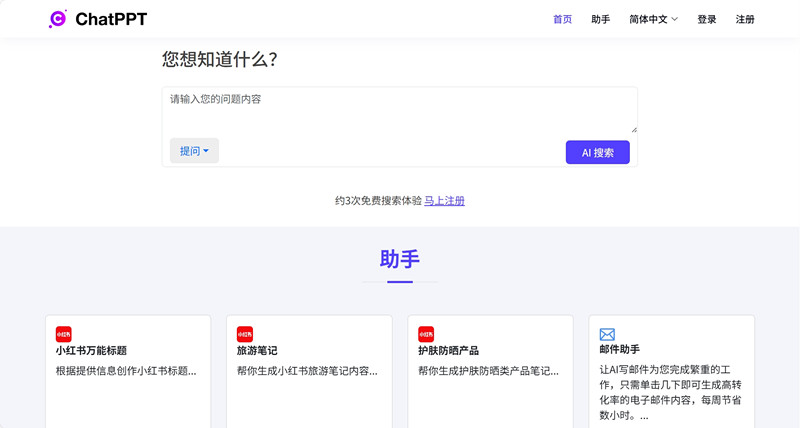The width and height of the screenshot is (800, 428).
Task: Click description 帮你生成小红书旅游笔记内容...
Action: click(307, 371)
